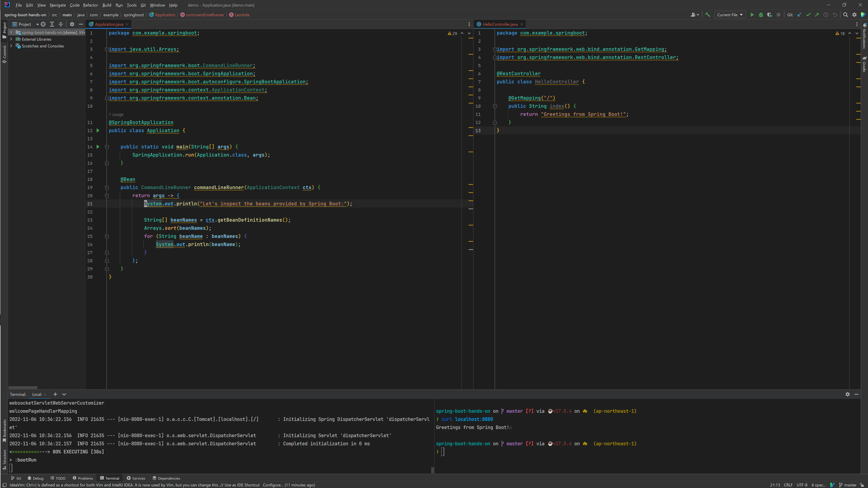Expand Scratches and Consoles tree node

click(x=11, y=46)
